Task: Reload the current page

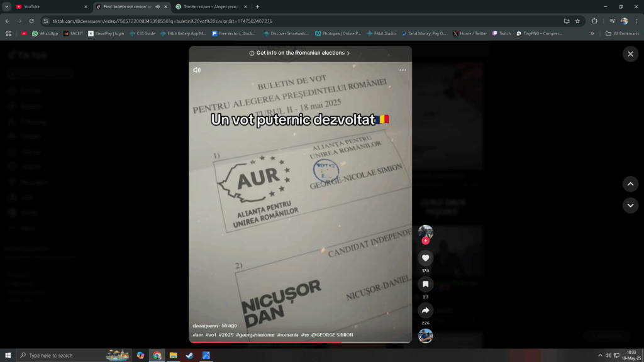Action: tap(31, 21)
